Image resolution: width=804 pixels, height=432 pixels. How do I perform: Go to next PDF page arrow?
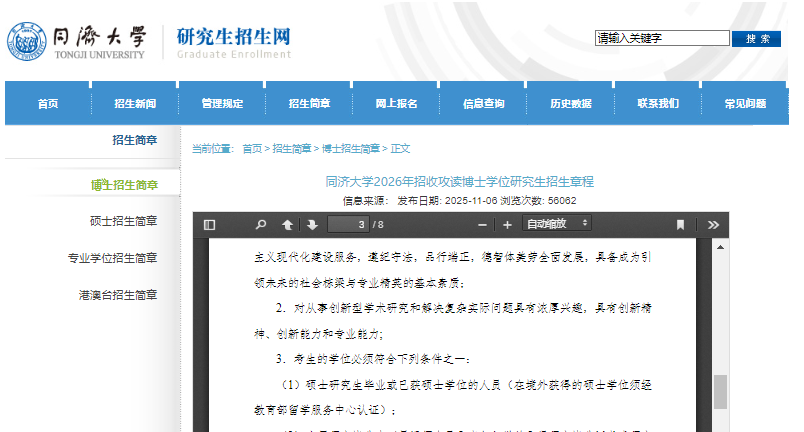click(x=312, y=225)
